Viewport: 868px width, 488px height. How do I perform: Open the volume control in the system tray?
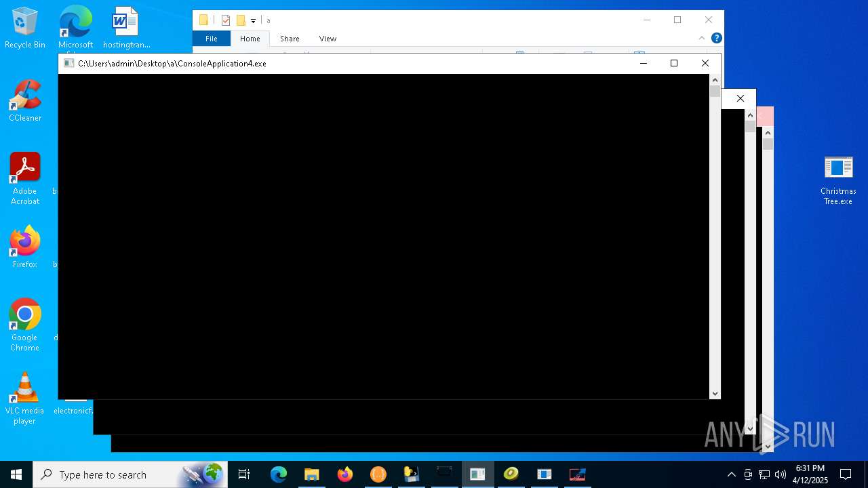[x=781, y=474]
